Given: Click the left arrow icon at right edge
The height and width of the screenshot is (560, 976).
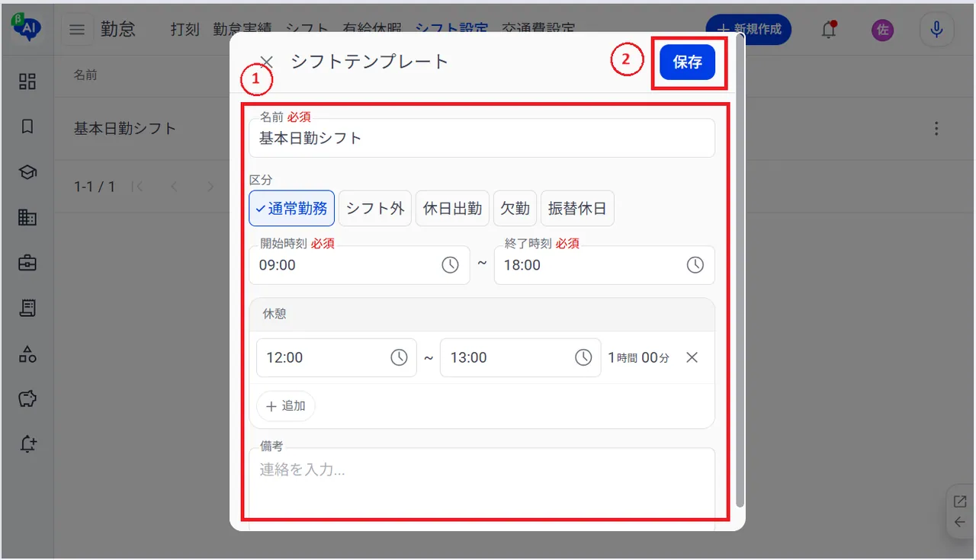Looking at the screenshot, I should (x=960, y=522).
